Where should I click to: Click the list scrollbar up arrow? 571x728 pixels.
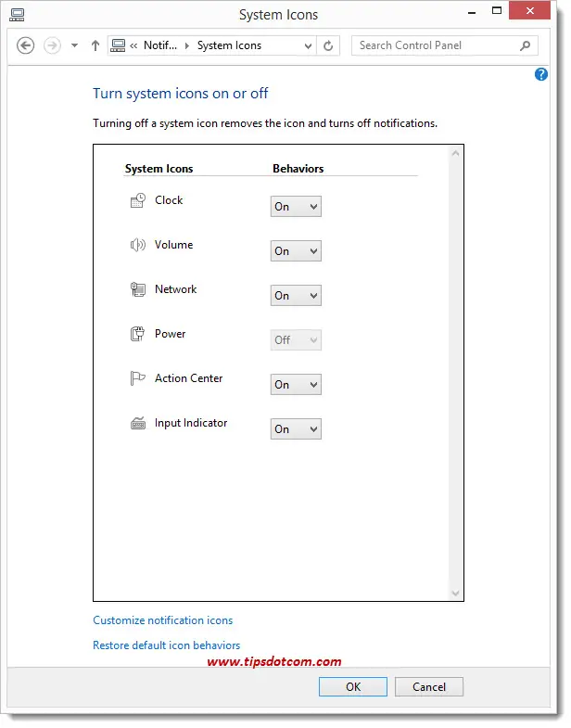tap(455, 153)
